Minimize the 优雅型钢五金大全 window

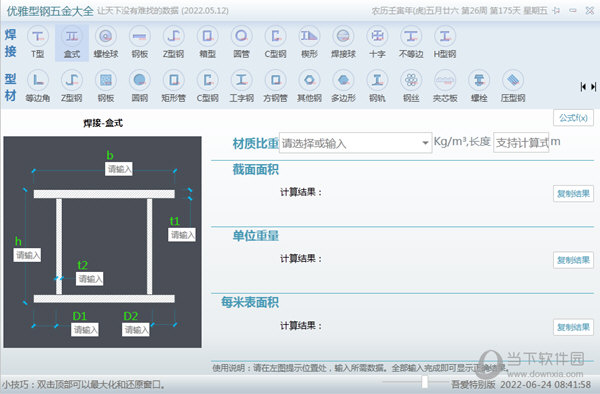[x=573, y=11]
